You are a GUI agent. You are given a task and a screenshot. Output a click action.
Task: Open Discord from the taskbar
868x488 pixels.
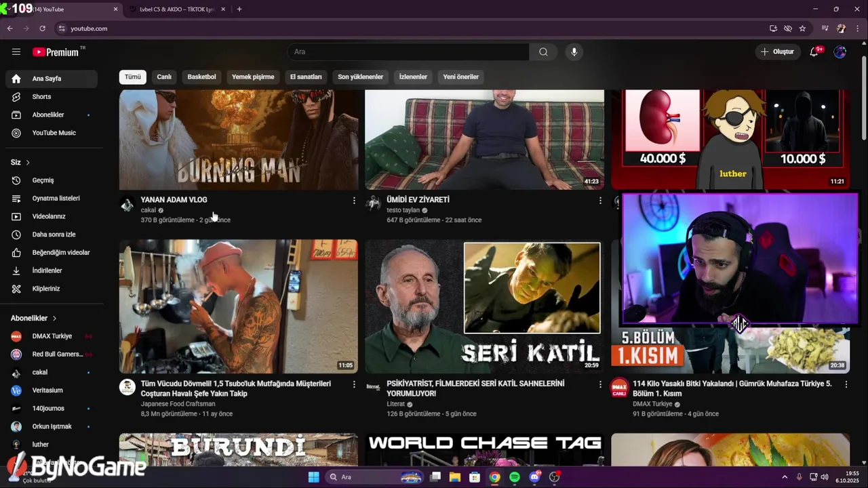534,477
